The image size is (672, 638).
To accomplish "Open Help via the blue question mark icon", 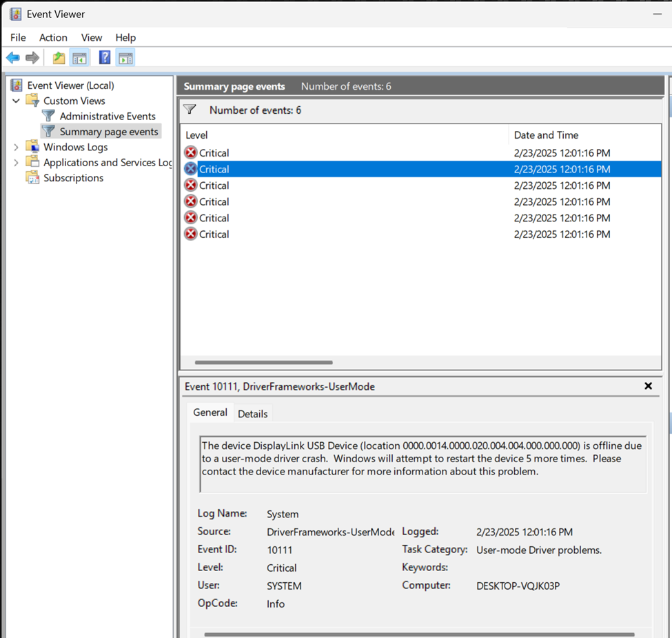I will point(105,57).
